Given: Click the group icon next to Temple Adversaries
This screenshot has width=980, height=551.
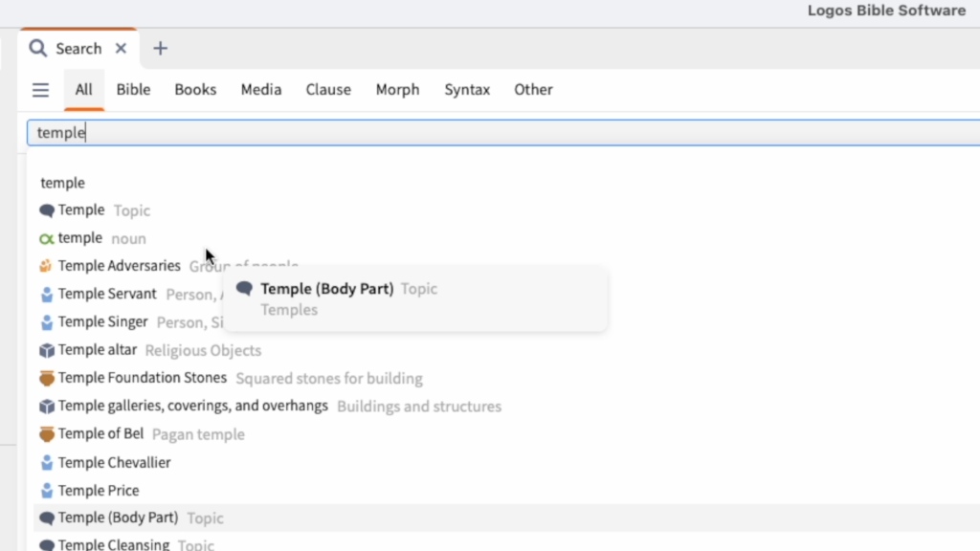Looking at the screenshot, I should 46,266.
